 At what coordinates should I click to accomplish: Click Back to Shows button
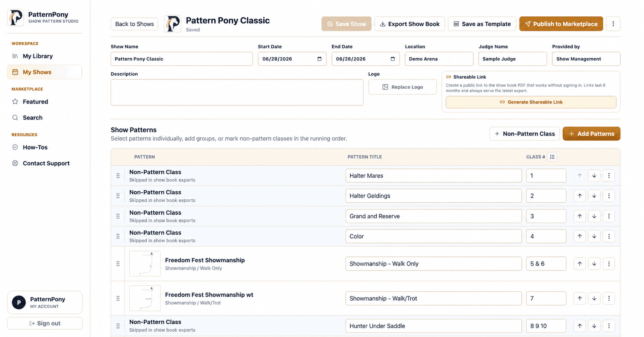[x=134, y=24]
